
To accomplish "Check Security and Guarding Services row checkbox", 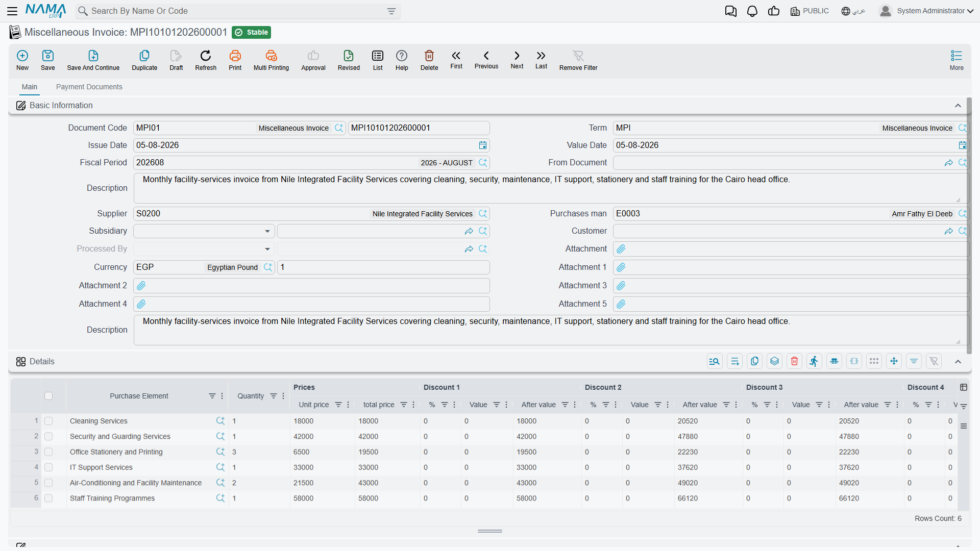I will point(48,436).
